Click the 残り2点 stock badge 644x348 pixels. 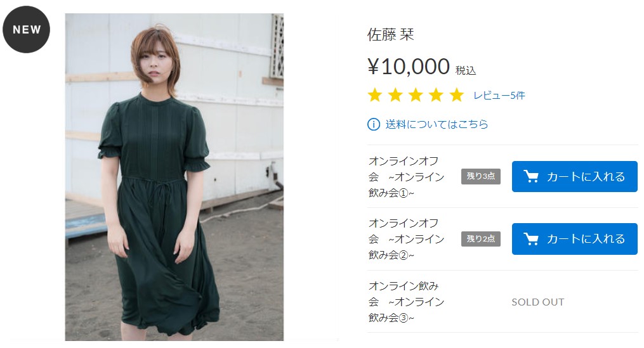[480, 238]
